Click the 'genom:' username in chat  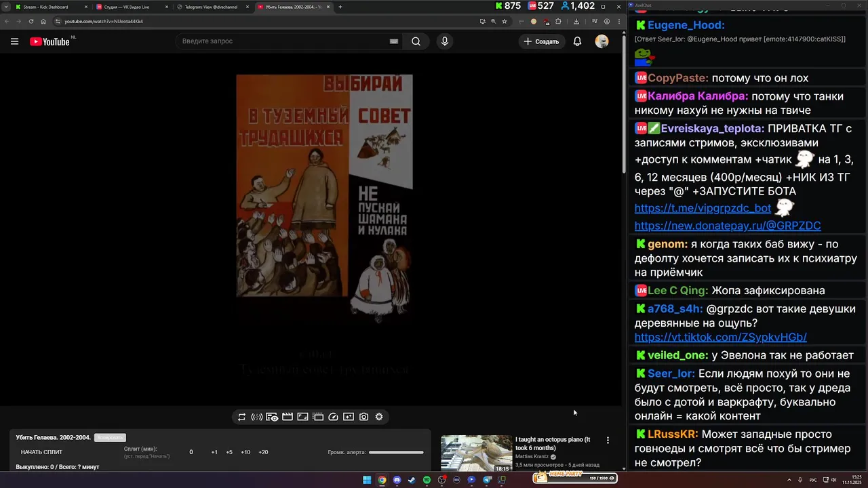(668, 244)
